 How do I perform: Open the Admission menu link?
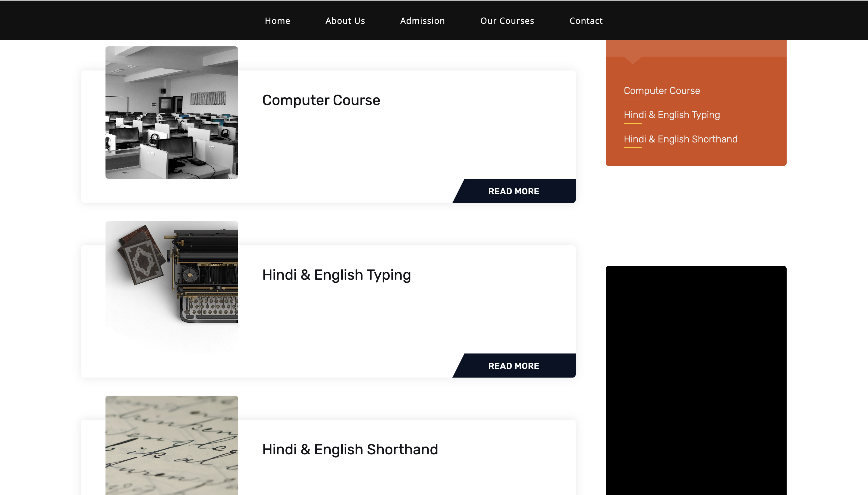point(422,21)
